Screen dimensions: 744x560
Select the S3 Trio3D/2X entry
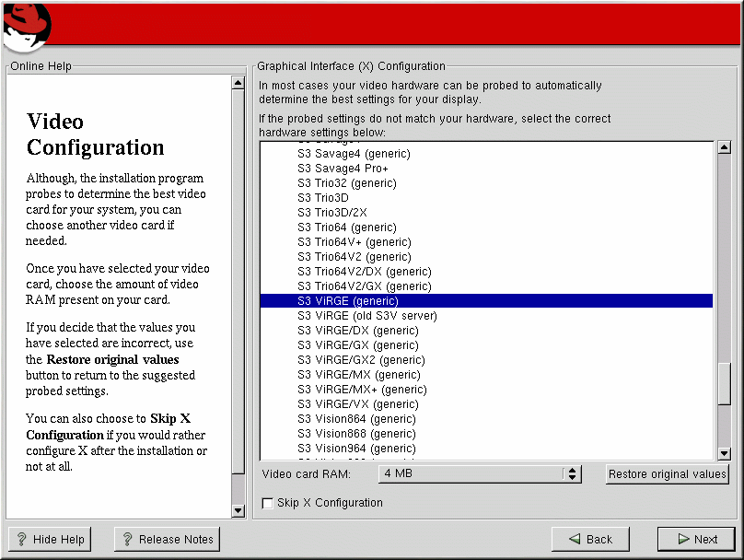[486, 213]
